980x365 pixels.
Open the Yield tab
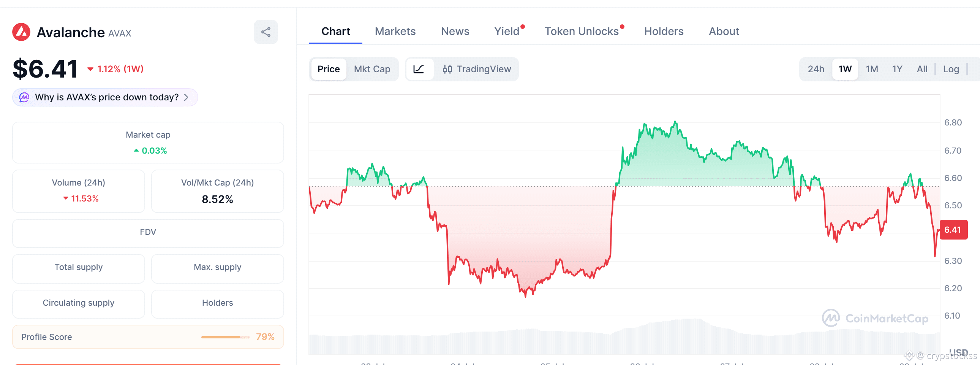coord(507,31)
